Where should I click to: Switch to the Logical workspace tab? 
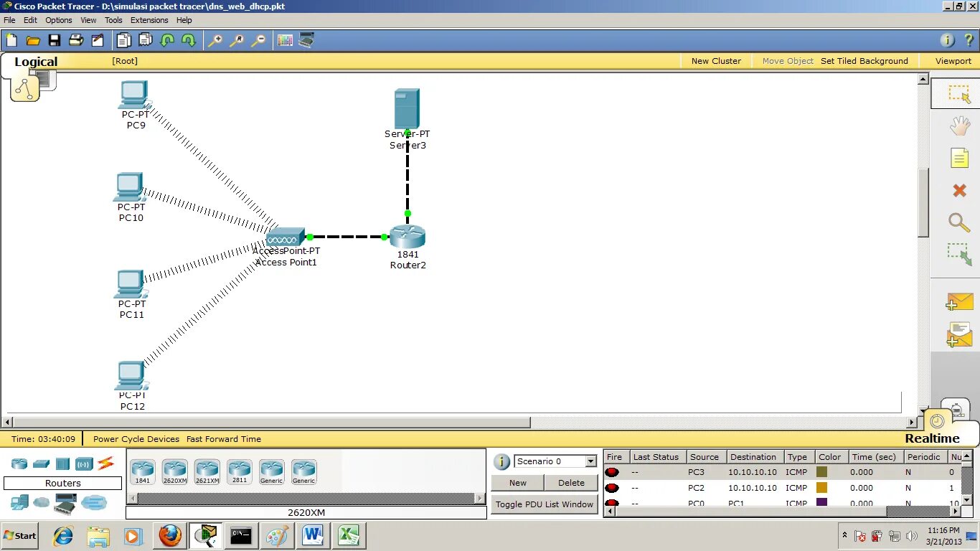pyautogui.click(x=36, y=62)
